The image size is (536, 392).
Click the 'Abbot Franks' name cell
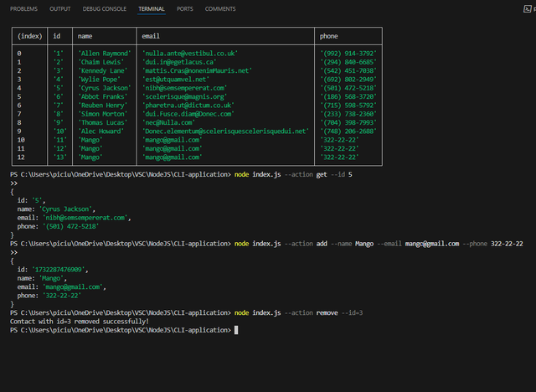[x=103, y=96]
